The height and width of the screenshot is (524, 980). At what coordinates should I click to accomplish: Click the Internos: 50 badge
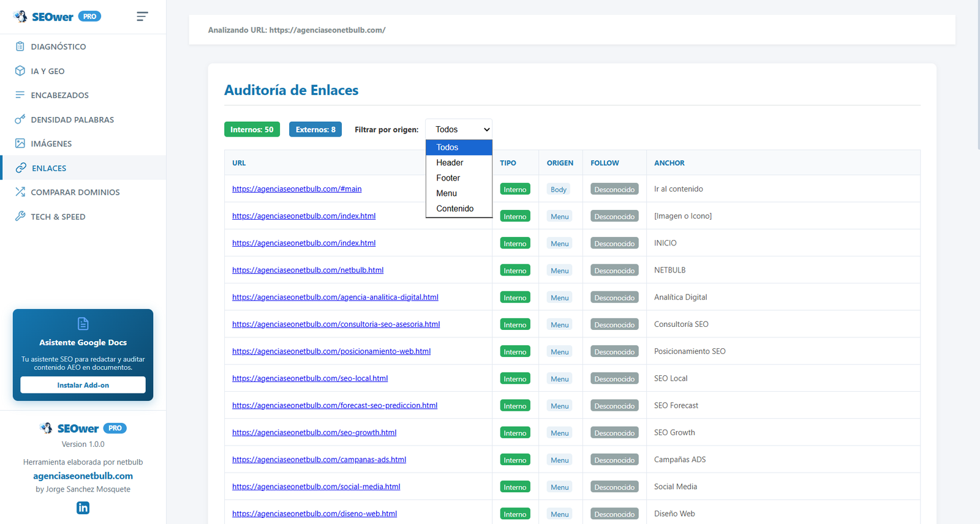point(252,129)
